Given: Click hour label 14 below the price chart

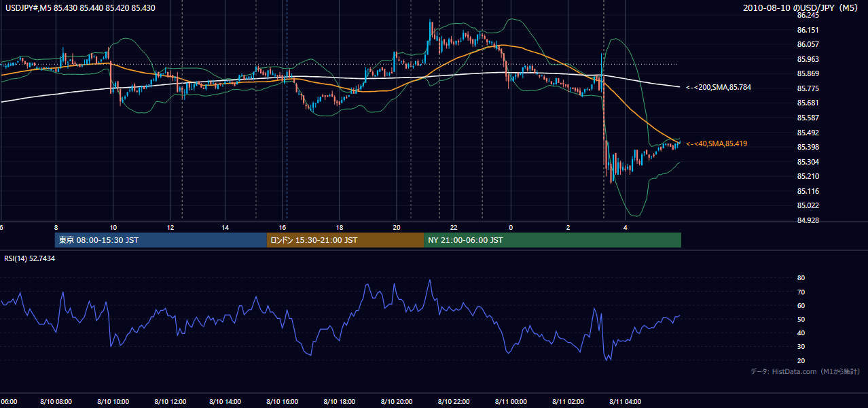Looking at the screenshot, I should (x=226, y=228).
